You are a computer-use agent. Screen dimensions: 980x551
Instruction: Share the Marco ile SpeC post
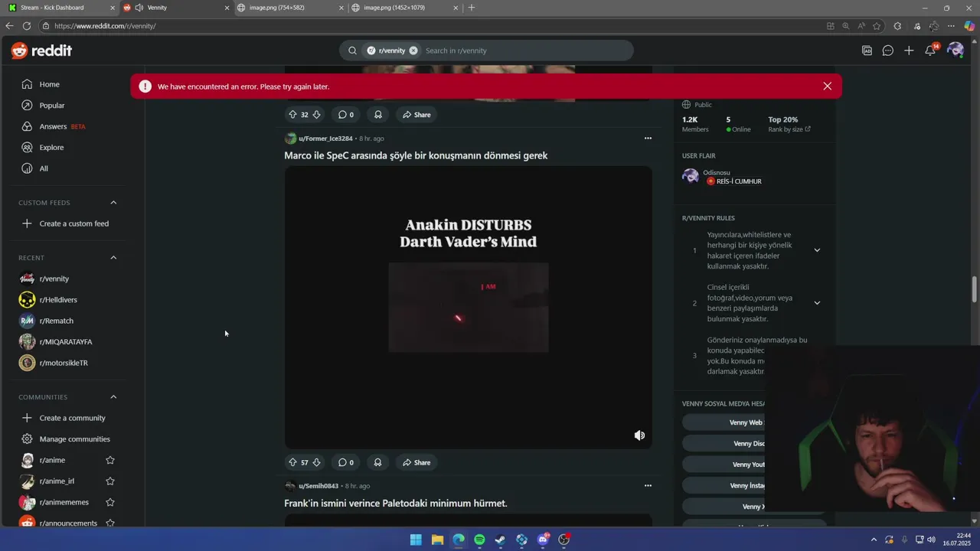tap(416, 462)
